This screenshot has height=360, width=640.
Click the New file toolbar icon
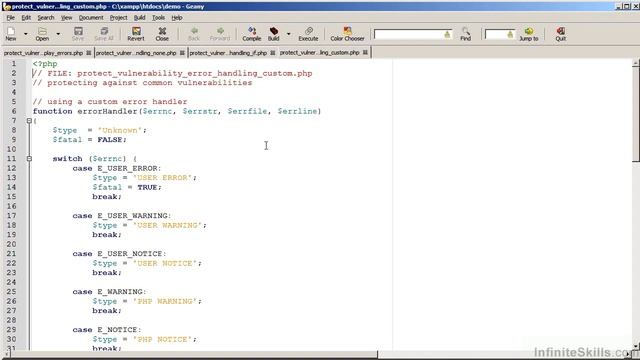click(11, 33)
